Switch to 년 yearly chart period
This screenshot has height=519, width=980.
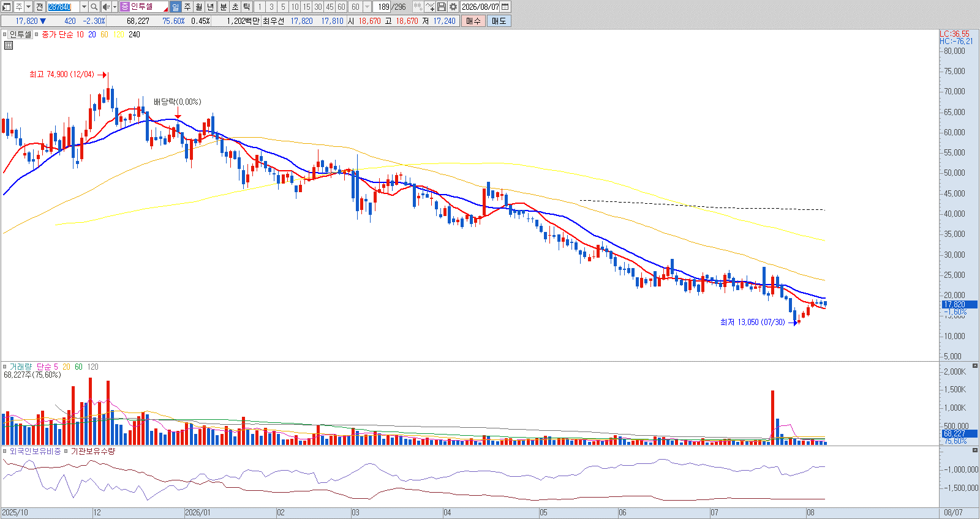(x=211, y=7)
